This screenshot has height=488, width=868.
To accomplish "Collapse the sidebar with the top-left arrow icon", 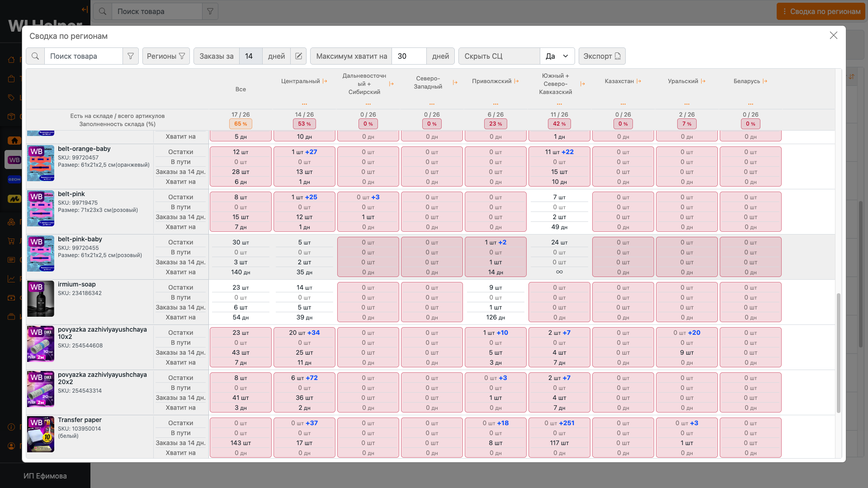I will point(85,9).
